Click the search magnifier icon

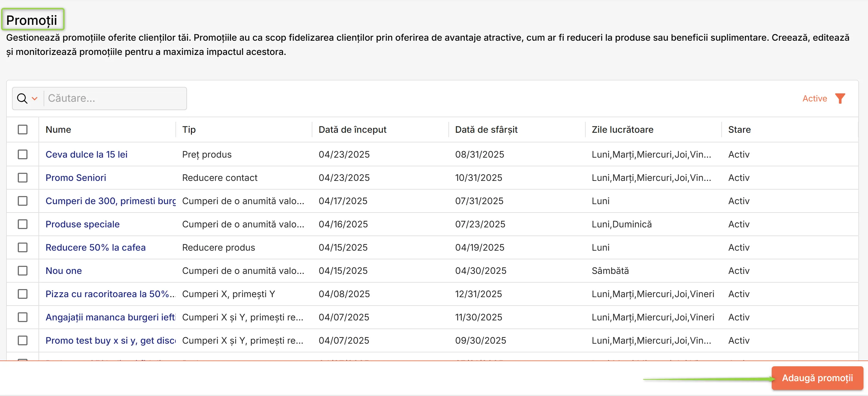click(x=22, y=99)
